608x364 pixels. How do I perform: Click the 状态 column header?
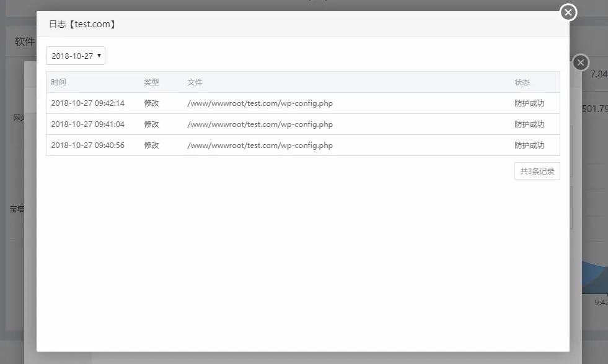pos(522,82)
